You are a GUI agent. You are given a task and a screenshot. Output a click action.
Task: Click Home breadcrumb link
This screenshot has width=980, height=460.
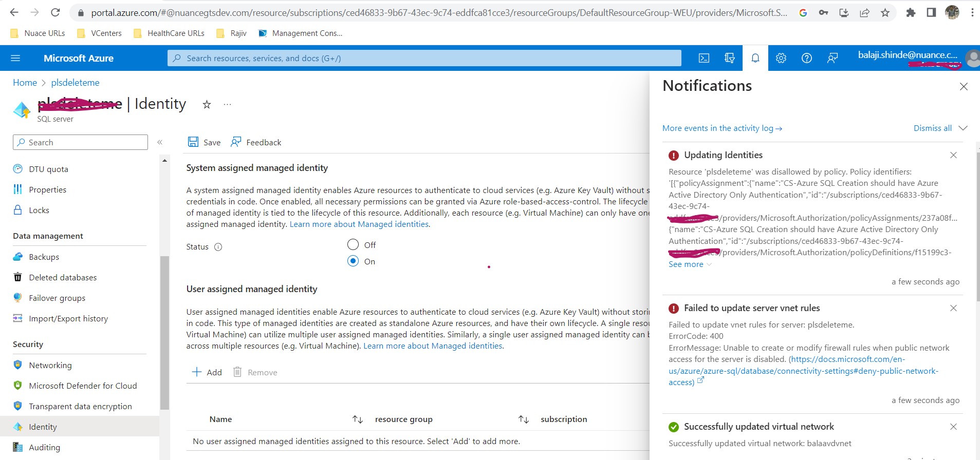tap(25, 82)
